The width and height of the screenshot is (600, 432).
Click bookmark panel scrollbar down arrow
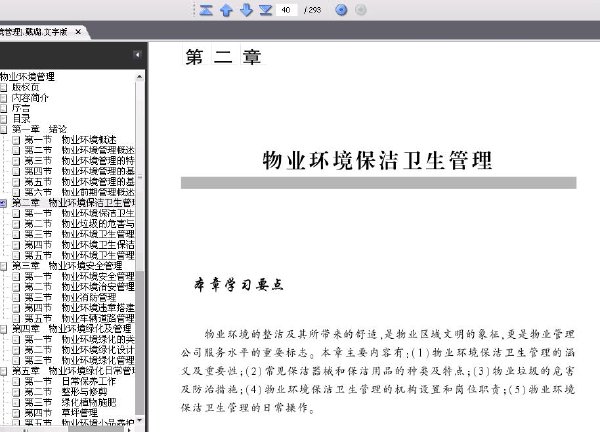(x=140, y=420)
